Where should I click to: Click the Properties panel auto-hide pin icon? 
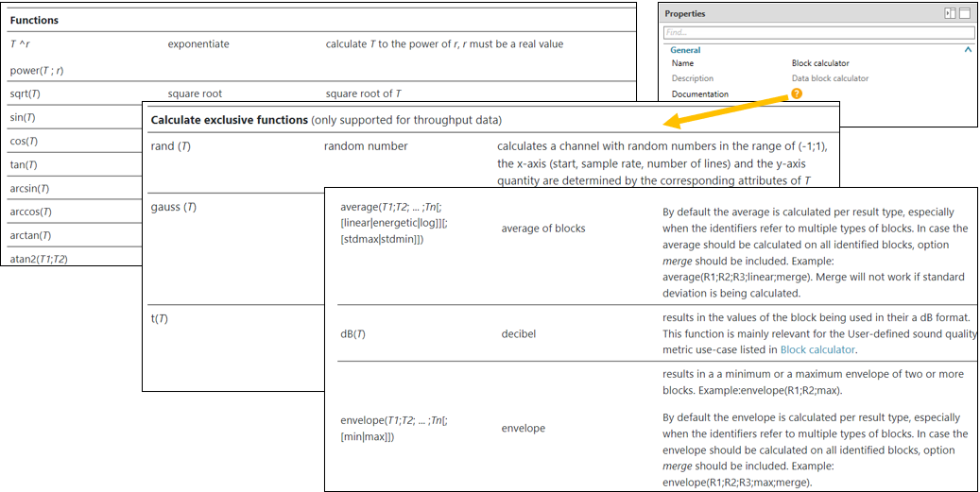[x=950, y=14]
